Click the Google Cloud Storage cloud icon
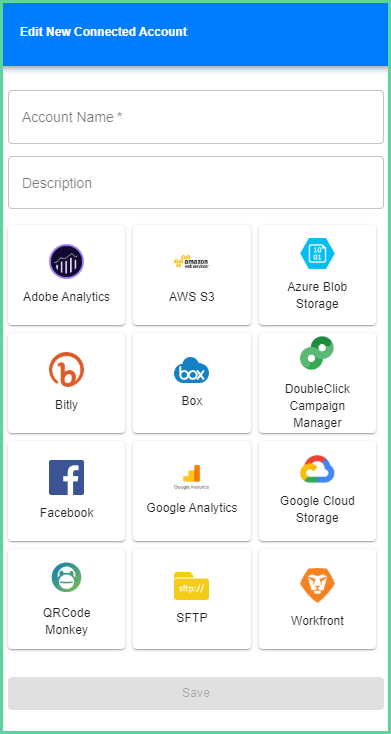391x734 pixels. click(317, 469)
